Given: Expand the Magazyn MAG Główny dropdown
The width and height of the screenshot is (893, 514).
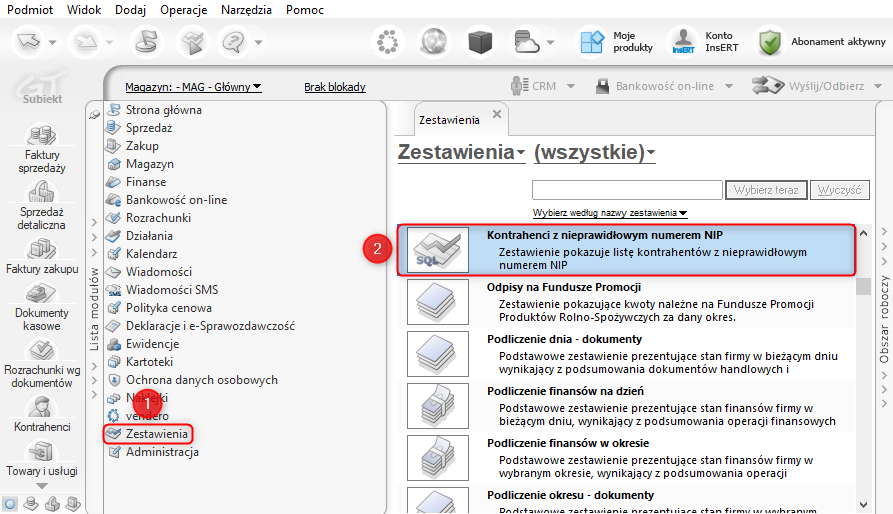Looking at the screenshot, I should tap(193, 87).
